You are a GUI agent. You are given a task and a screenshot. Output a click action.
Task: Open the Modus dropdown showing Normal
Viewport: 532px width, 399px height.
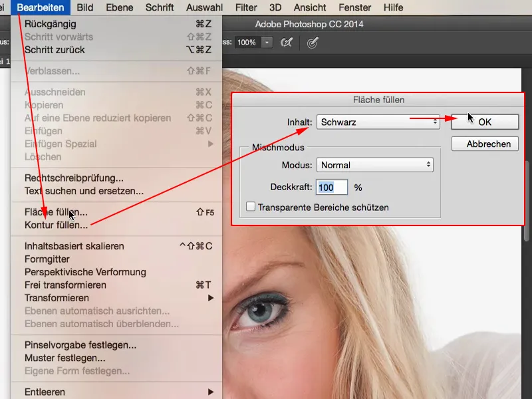click(375, 165)
